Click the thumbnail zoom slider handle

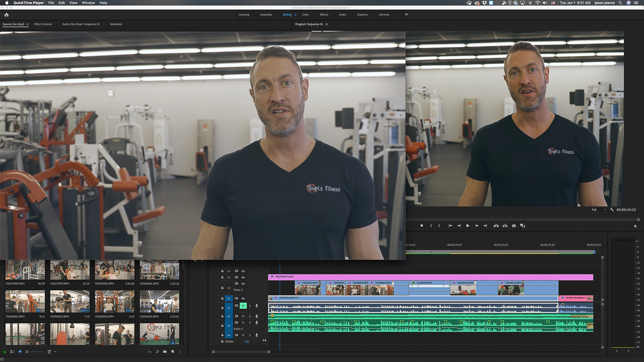click(x=27, y=351)
